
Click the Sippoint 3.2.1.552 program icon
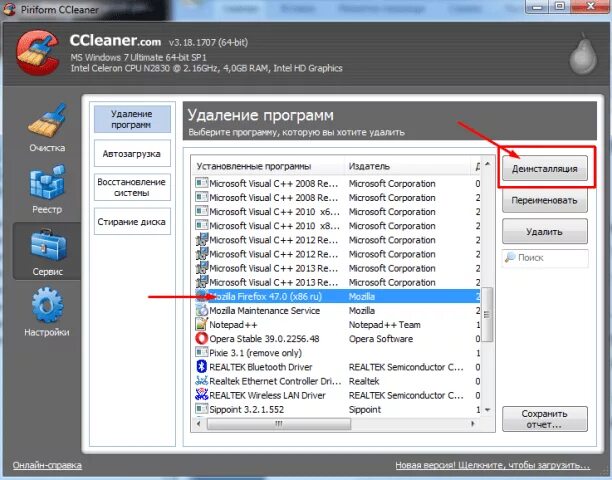click(201, 409)
